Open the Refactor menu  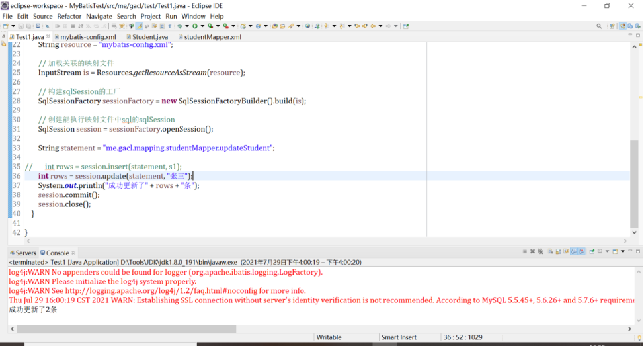(x=69, y=16)
